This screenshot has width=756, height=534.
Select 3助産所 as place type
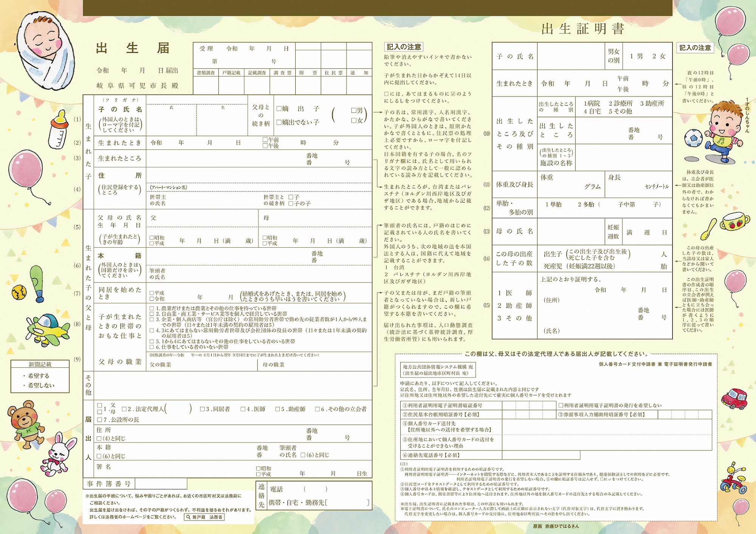point(652,103)
